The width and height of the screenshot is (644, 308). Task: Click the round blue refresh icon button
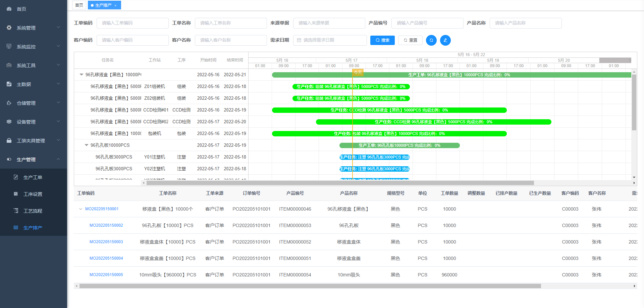coord(431,40)
